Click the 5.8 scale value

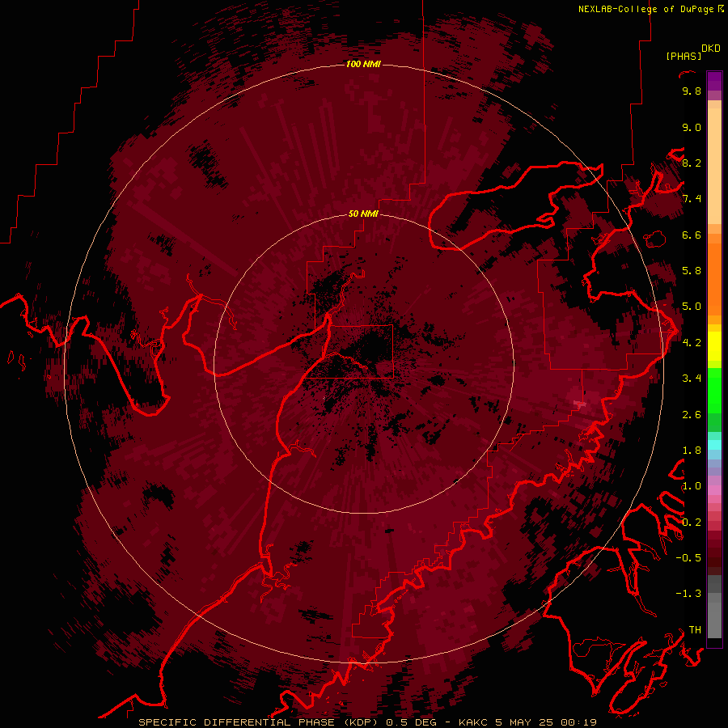pyautogui.click(x=692, y=271)
